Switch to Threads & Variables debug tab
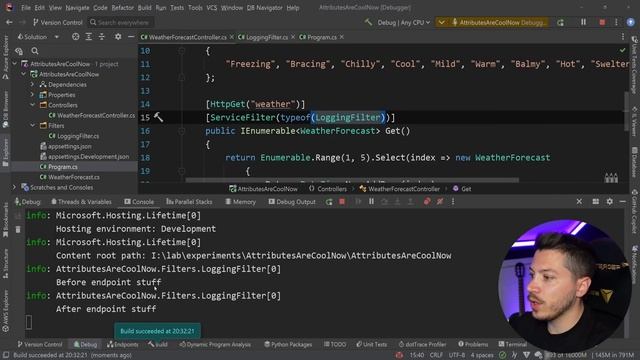Viewport: 640px width, 360px height. pyautogui.click(x=81, y=202)
